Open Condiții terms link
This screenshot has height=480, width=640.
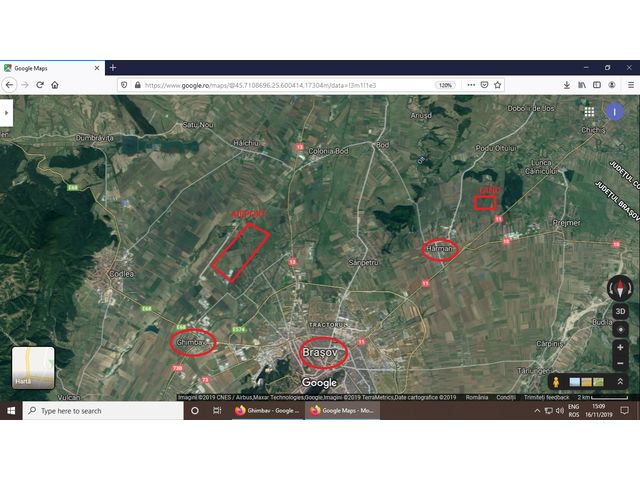point(506,397)
